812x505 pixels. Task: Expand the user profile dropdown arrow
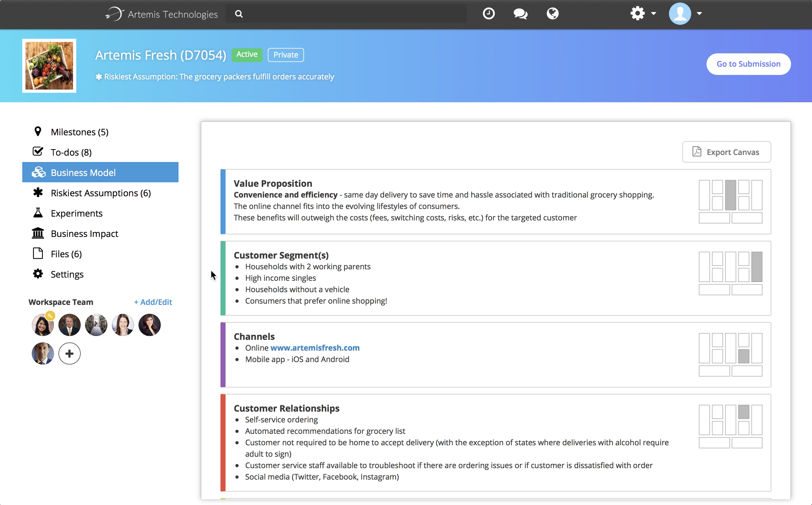click(x=700, y=14)
